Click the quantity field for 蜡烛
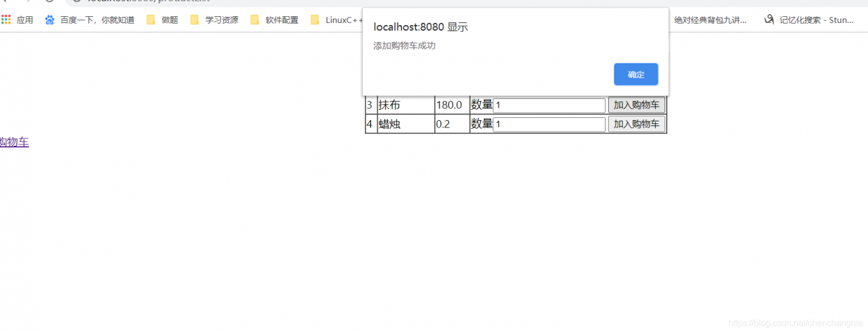 coord(549,124)
